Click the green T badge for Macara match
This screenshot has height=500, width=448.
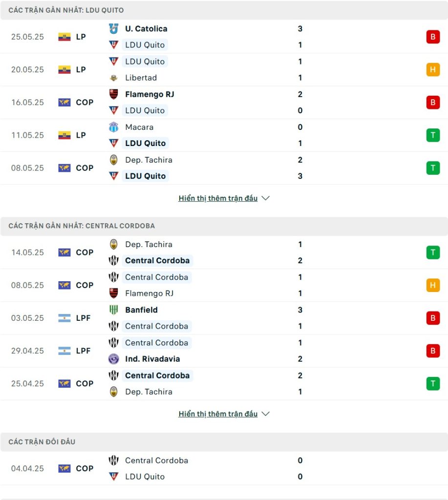click(x=433, y=135)
